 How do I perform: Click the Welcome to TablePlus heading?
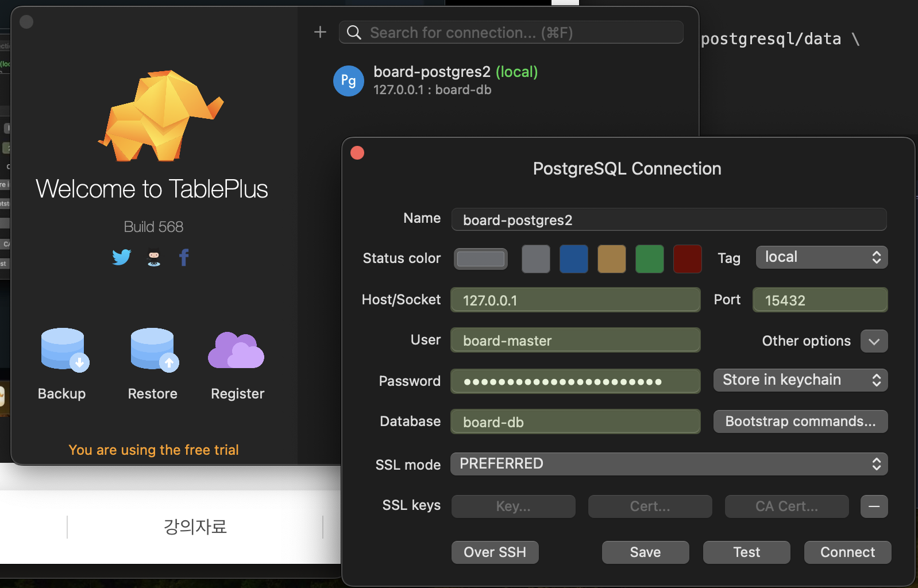tap(152, 189)
